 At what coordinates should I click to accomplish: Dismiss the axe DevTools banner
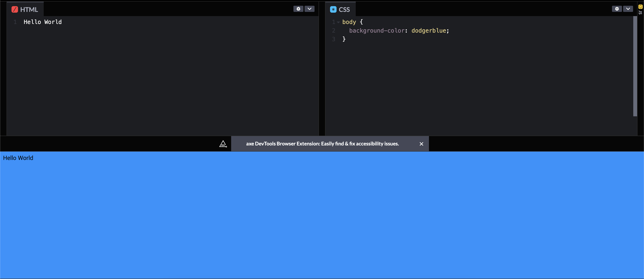point(421,144)
